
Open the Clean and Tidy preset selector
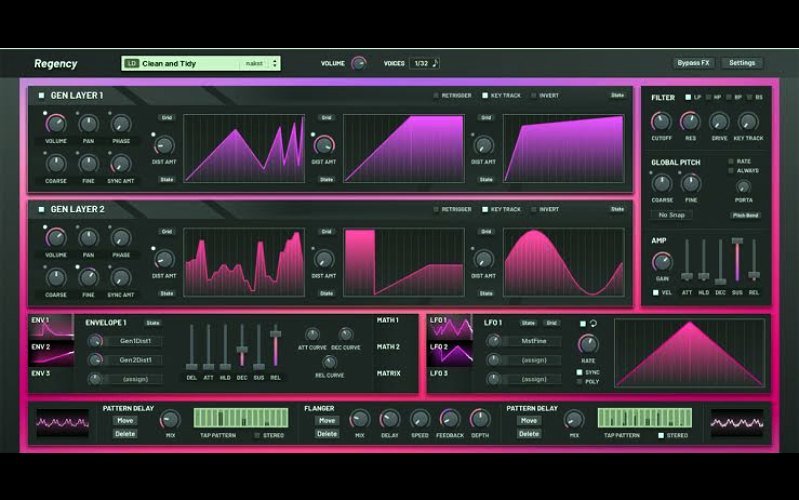pos(201,64)
